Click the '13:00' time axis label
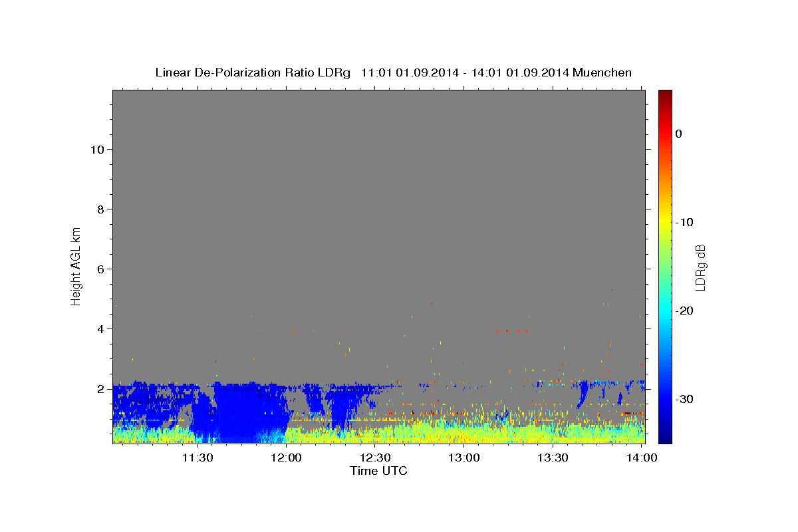This screenshot has width=798, height=532. (464, 458)
